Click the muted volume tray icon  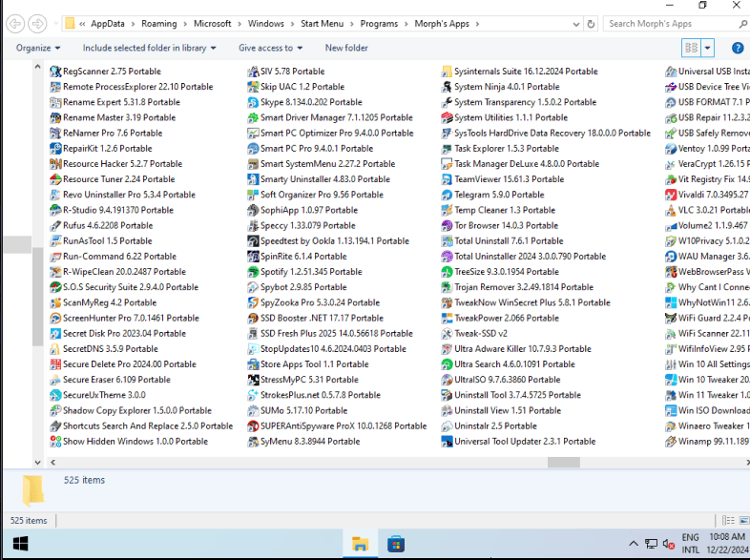pos(668,544)
